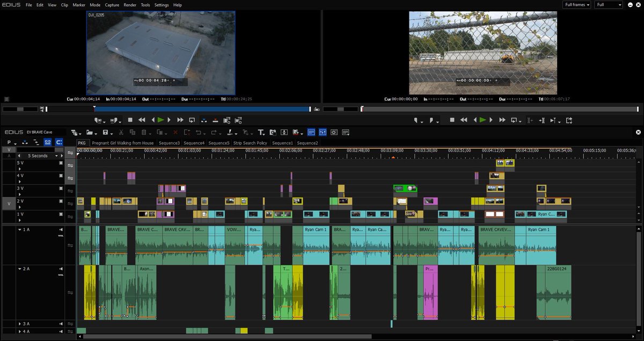Switch to the Strip Search Policy sequence tab

click(251, 143)
